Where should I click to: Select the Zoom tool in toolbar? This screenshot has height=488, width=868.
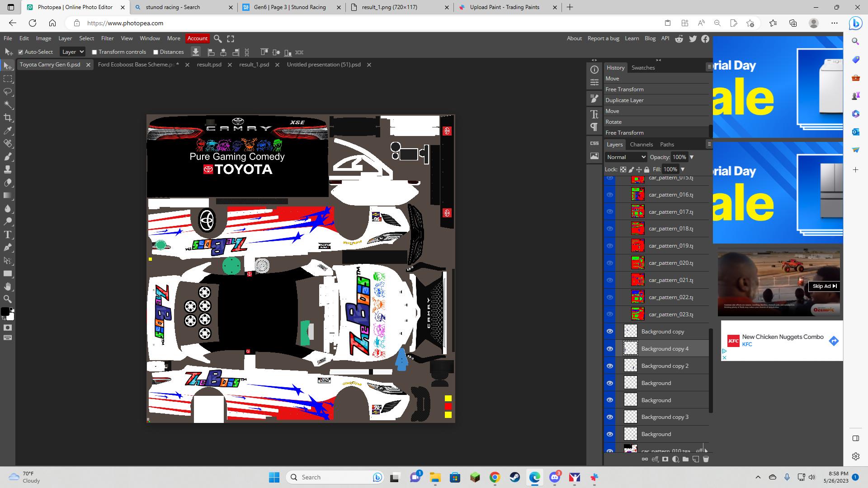8,299
